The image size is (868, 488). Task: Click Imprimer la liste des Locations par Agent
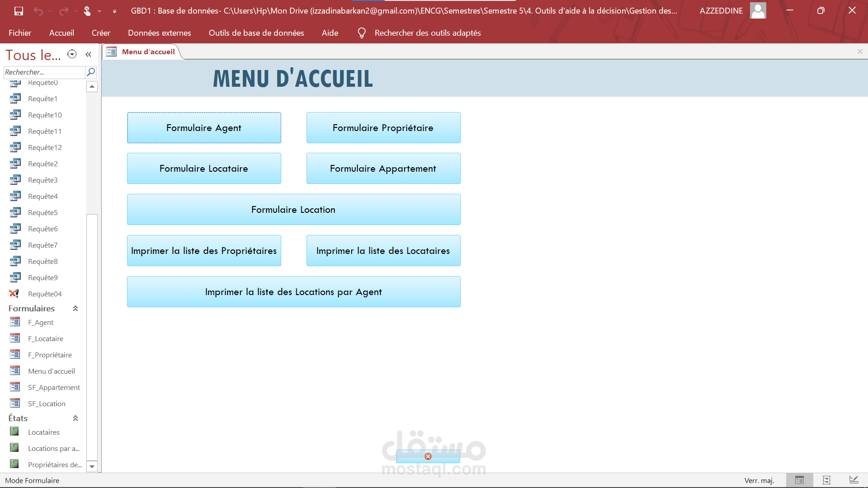(x=294, y=292)
